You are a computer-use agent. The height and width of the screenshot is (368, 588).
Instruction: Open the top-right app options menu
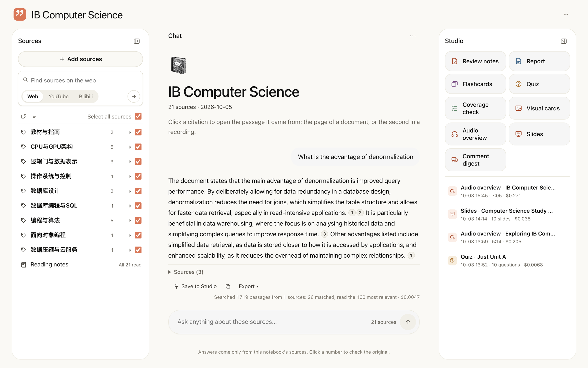click(x=566, y=14)
